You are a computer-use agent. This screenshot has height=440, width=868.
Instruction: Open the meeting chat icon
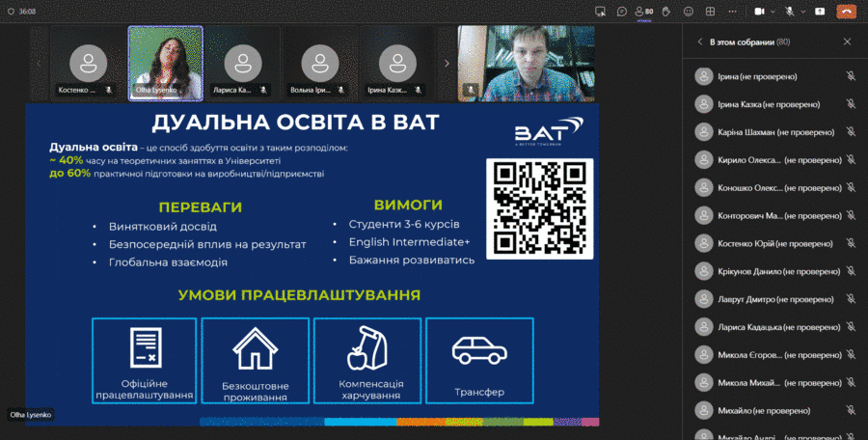tap(622, 11)
